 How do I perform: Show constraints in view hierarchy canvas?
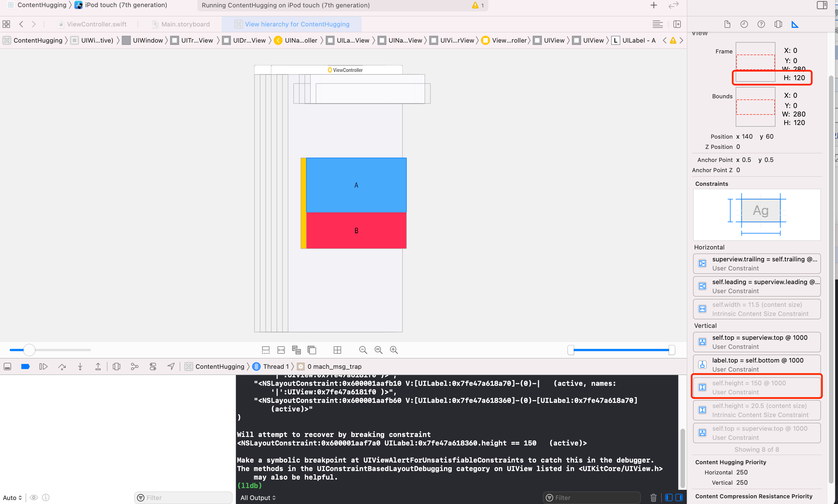281,350
